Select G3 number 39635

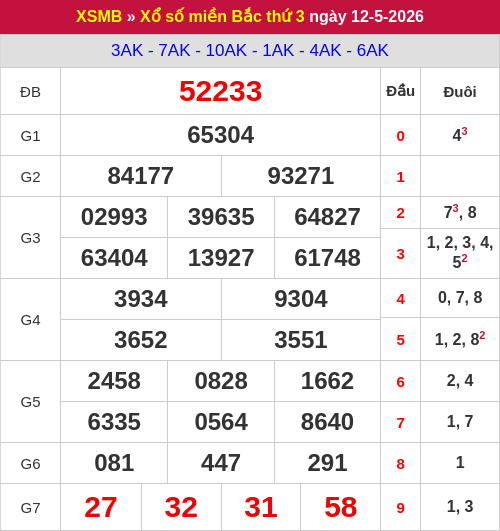pos(221,217)
